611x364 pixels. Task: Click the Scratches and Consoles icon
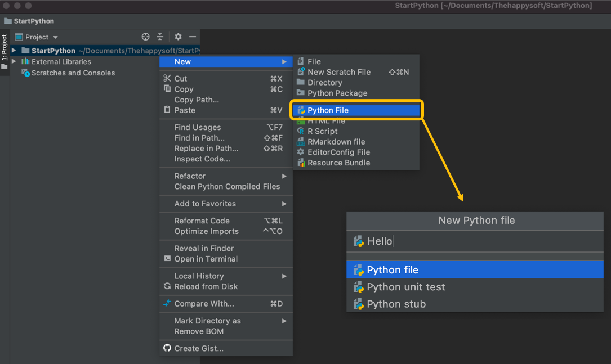(x=25, y=73)
